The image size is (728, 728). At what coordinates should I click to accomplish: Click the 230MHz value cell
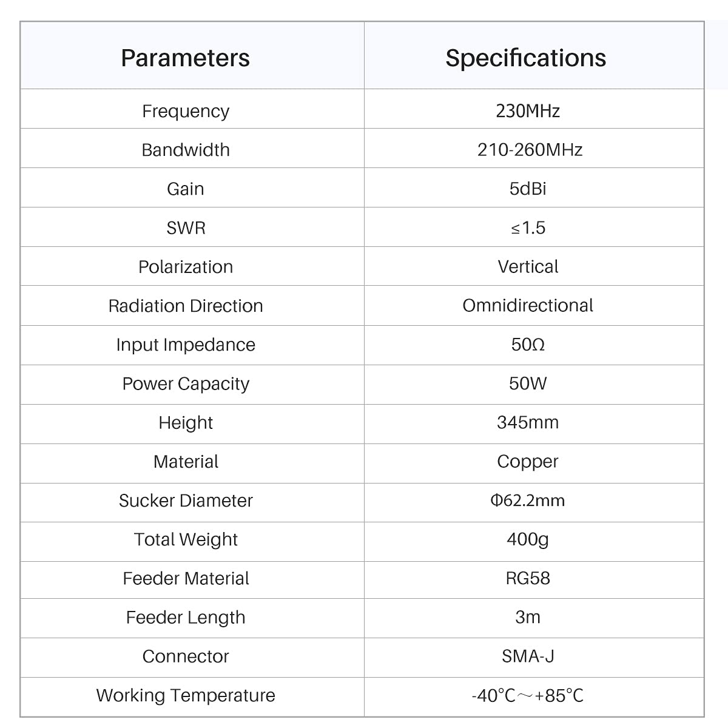[x=528, y=111]
